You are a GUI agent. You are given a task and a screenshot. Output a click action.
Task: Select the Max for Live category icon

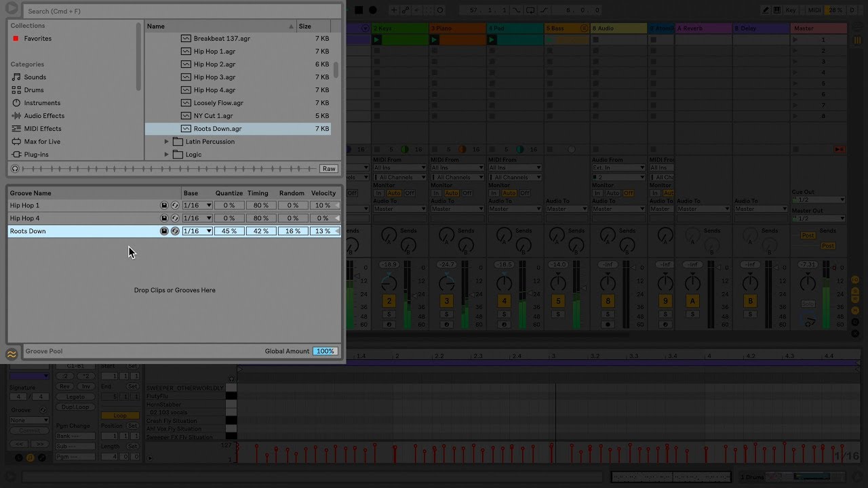[17, 142]
